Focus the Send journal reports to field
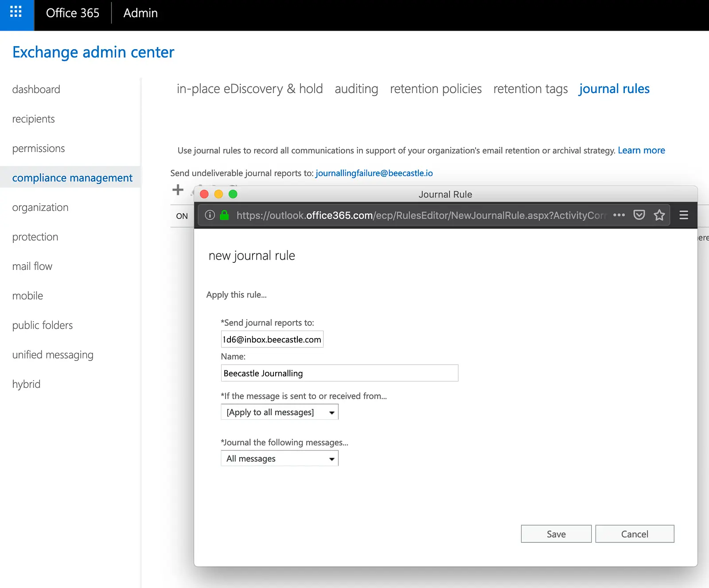Viewport: 709px width, 588px height. tap(272, 339)
